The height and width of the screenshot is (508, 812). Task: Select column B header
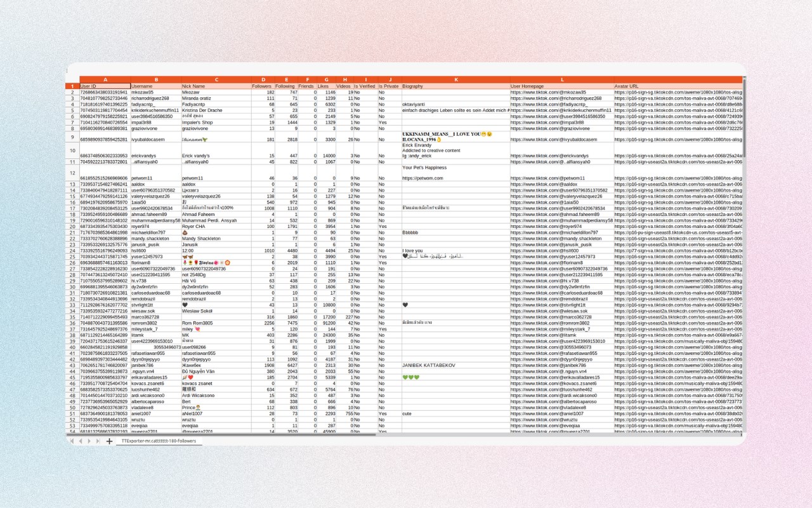[155, 80]
